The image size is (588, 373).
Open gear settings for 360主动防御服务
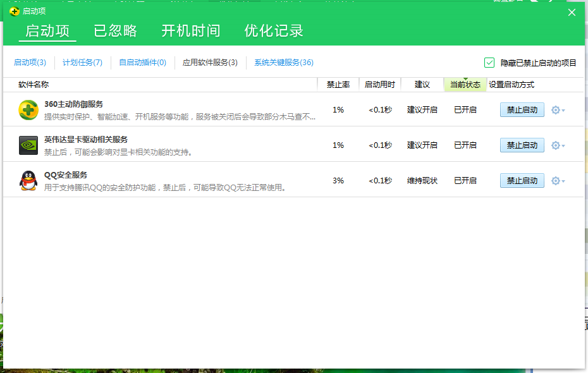coord(556,110)
